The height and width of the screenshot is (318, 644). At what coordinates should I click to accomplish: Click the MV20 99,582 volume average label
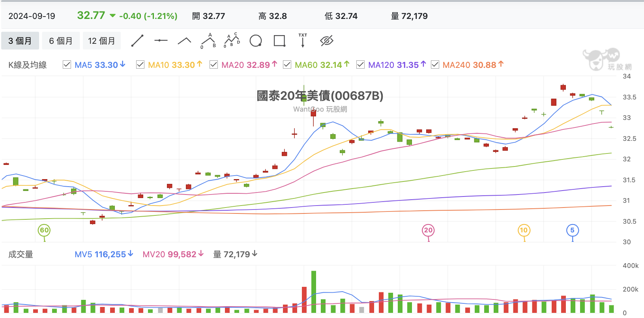tap(173, 254)
